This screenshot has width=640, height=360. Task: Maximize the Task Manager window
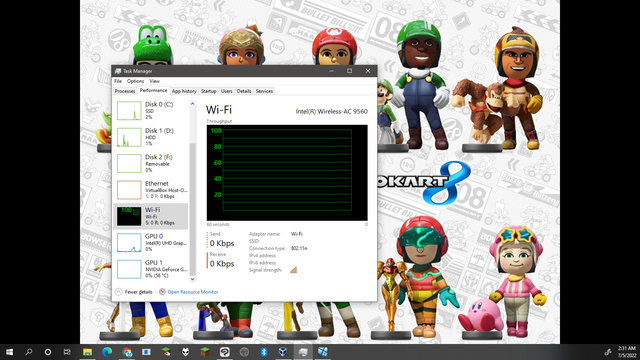[x=349, y=71]
